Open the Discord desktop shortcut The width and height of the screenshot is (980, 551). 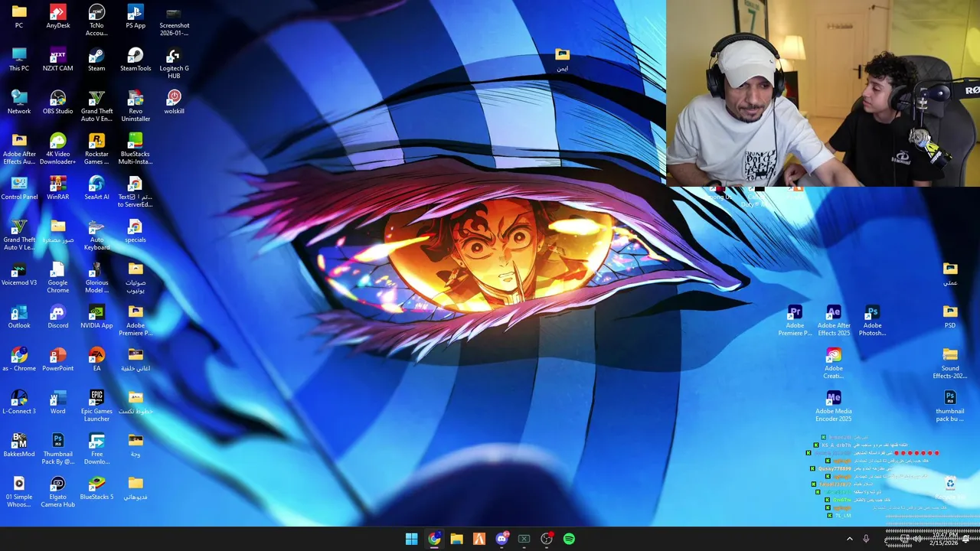coord(58,317)
